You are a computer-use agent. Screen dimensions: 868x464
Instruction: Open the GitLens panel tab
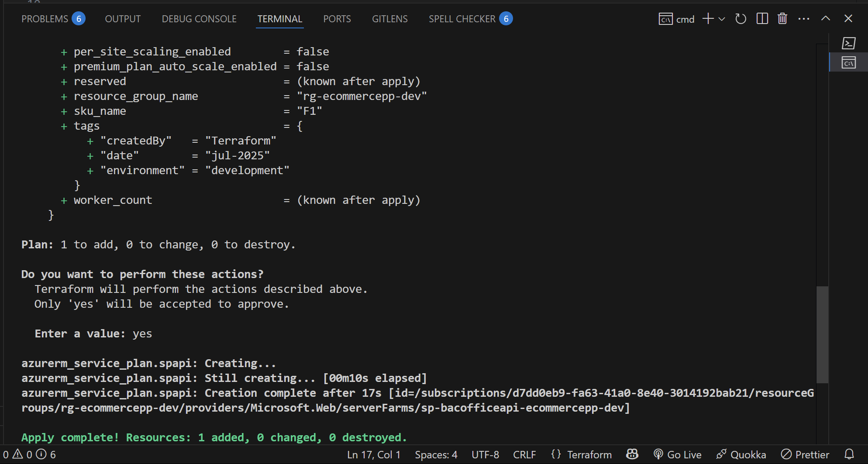[x=389, y=19]
